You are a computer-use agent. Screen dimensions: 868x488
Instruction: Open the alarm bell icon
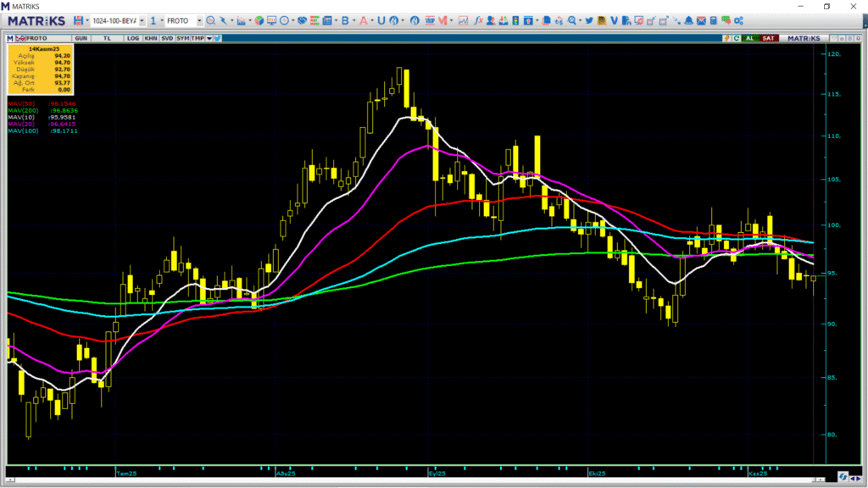pyautogui.click(x=688, y=20)
